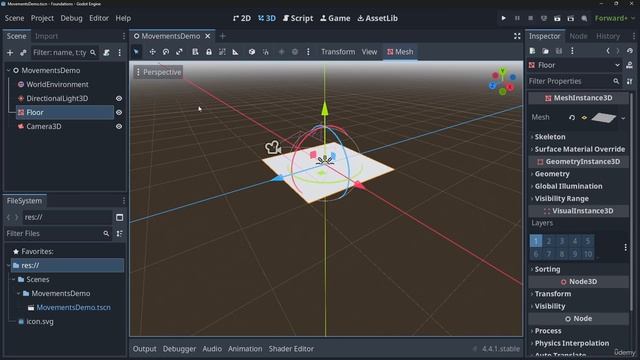
Task: Switch to the Import tab
Action: tap(47, 36)
